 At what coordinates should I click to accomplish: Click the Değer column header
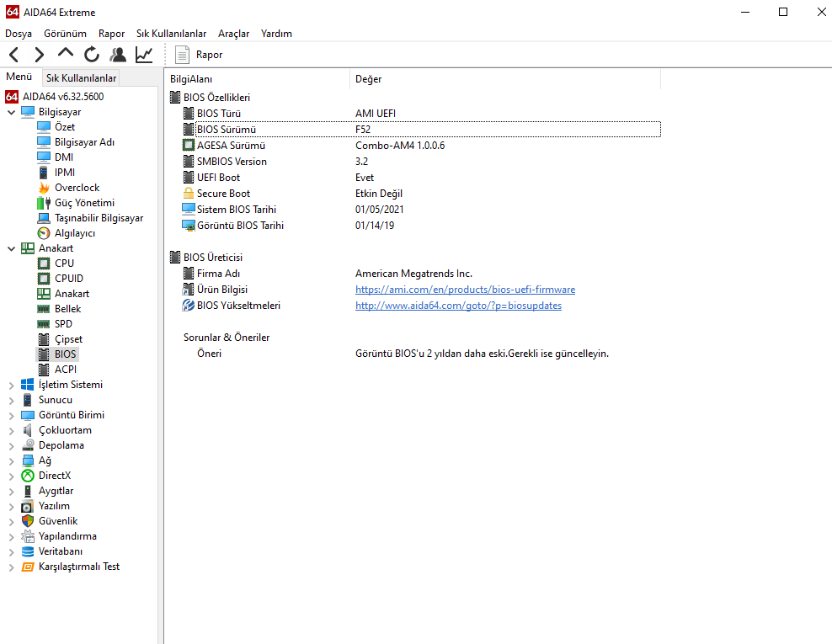pyautogui.click(x=505, y=79)
